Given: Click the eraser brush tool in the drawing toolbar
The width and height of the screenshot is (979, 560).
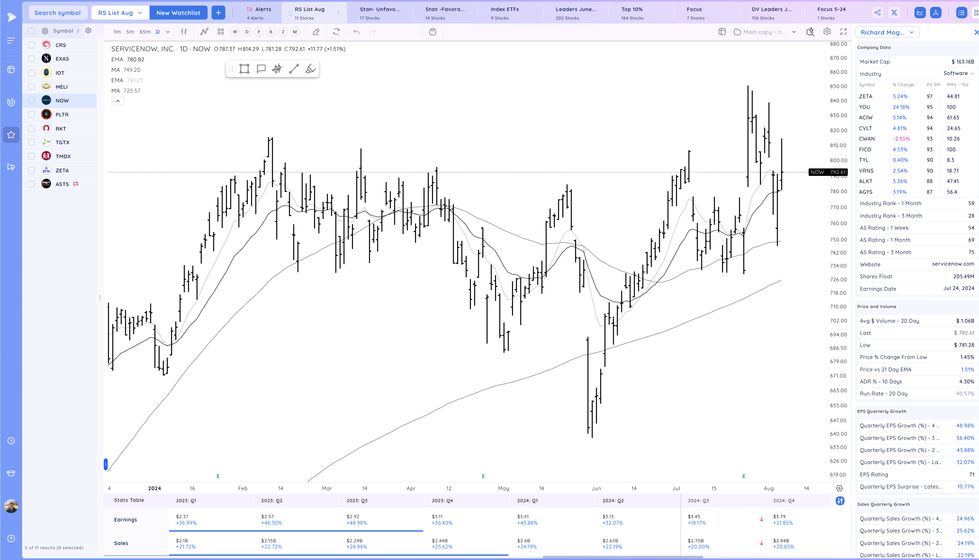Looking at the screenshot, I should pyautogui.click(x=311, y=69).
